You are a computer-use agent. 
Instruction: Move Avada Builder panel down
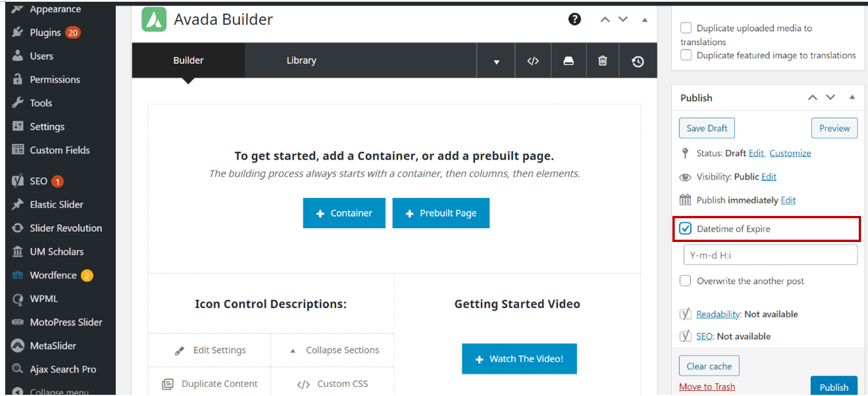tap(623, 19)
